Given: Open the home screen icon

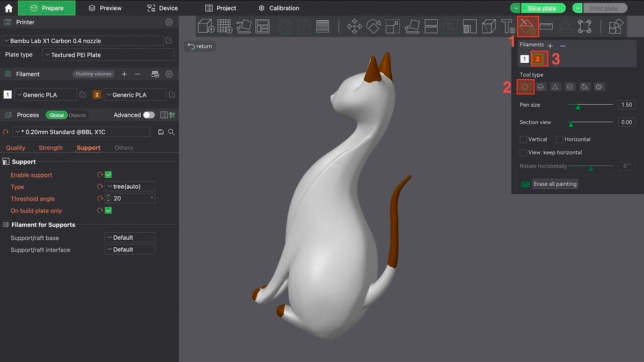Looking at the screenshot, I should (8, 8).
